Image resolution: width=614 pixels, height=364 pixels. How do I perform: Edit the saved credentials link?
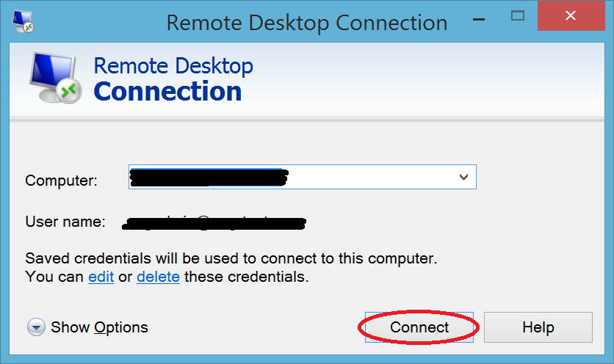click(x=101, y=277)
